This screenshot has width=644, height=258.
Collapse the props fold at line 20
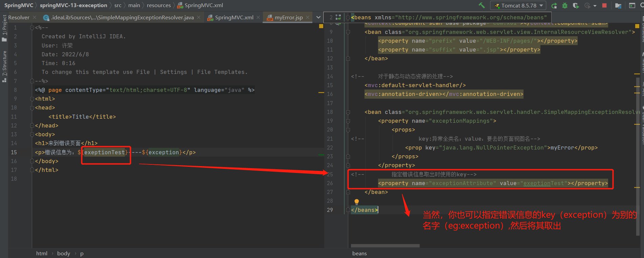point(348,130)
